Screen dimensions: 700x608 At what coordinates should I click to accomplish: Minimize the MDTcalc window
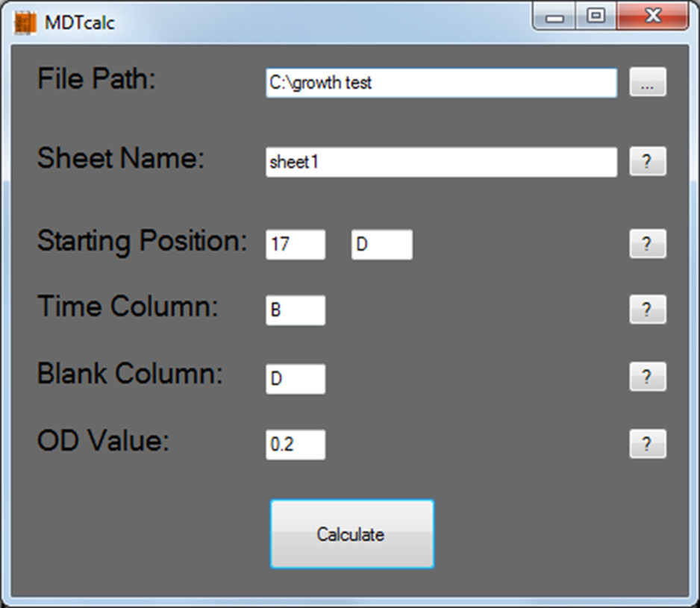click(555, 16)
